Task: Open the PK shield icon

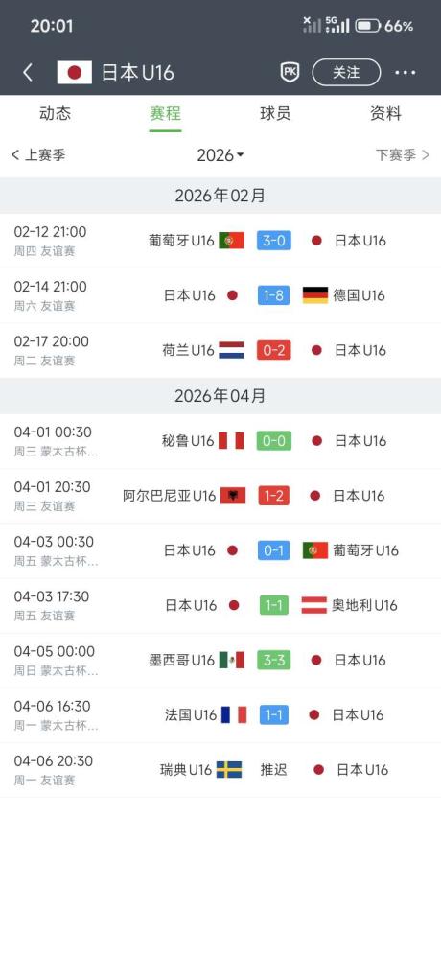Action: point(290,73)
